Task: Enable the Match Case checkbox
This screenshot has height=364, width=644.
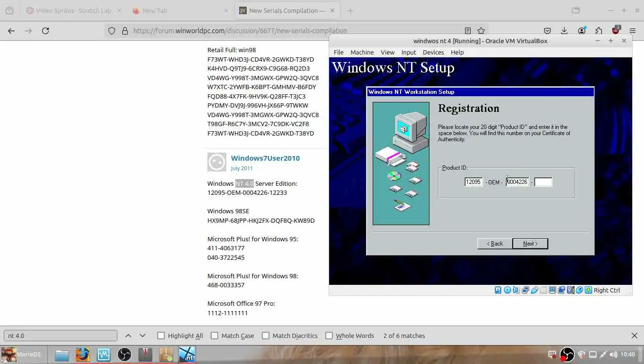Action: (x=215, y=336)
